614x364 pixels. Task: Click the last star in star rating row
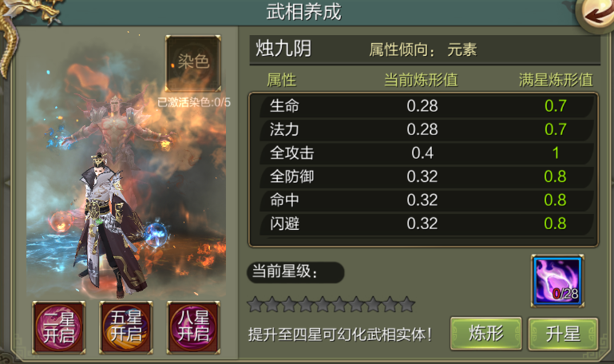click(407, 304)
